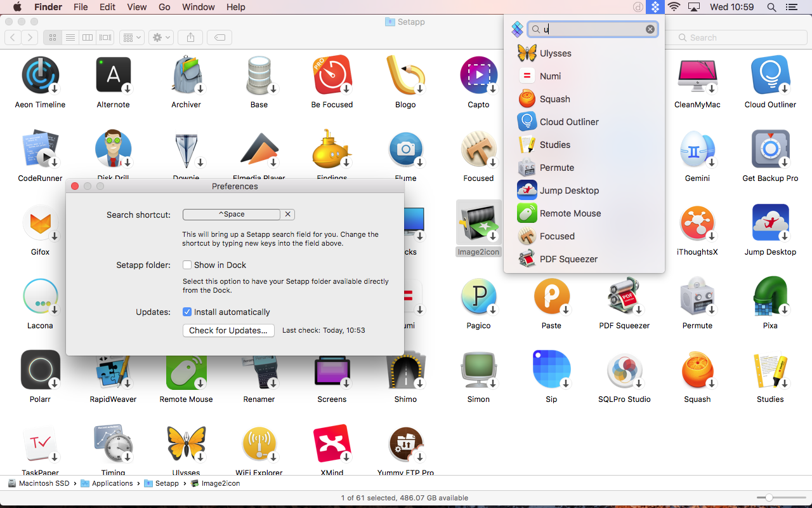812x508 pixels.
Task: Pick Studies from the search results
Action: click(x=584, y=145)
